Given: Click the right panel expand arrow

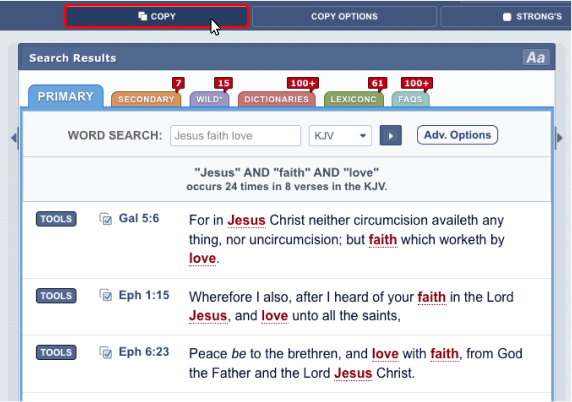Looking at the screenshot, I should click(559, 138).
